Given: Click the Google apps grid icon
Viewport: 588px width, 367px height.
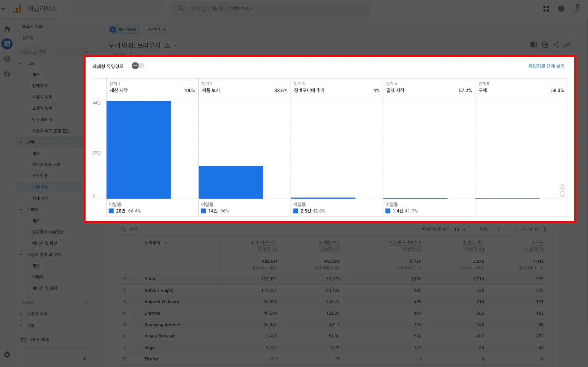Looking at the screenshot, I should point(546,9).
